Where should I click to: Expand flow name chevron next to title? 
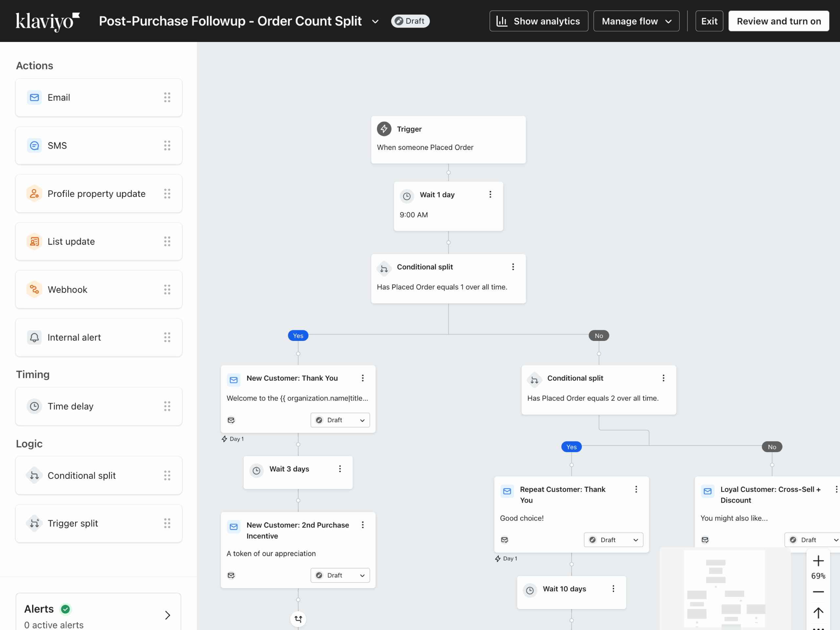(375, 22)
